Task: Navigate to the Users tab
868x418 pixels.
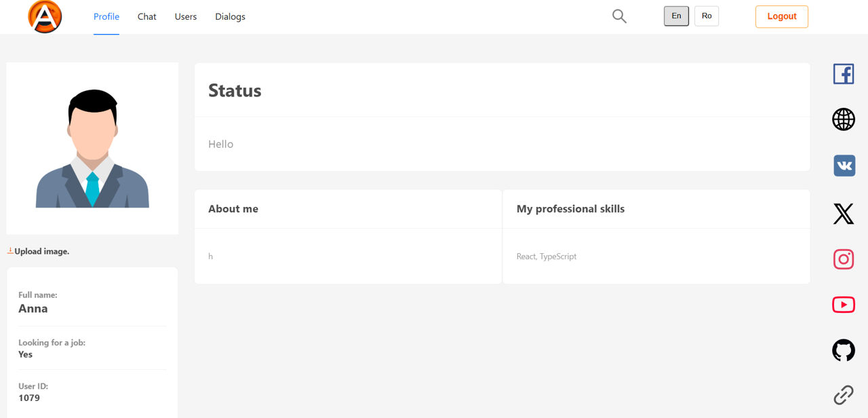Action: 186,17
